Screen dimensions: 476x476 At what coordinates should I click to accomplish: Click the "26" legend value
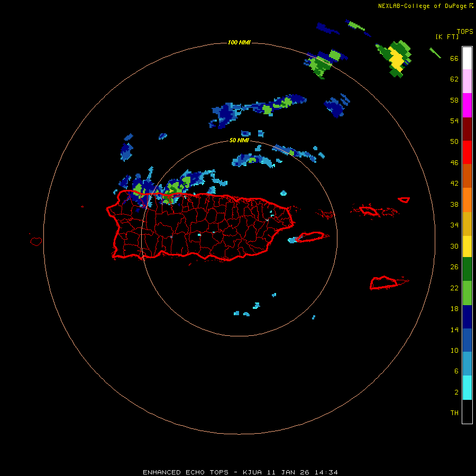(x=454, y=267)
